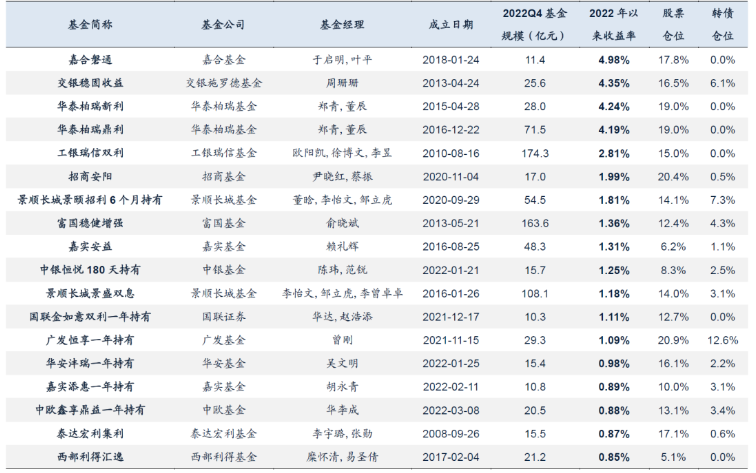Click date cell 2022-03-08

point(451,410)
